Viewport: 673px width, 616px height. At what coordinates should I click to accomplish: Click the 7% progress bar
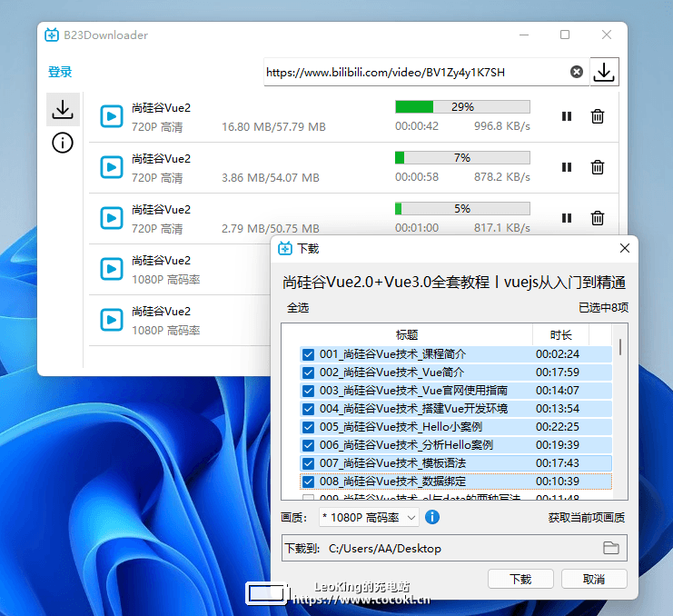click(x=462, y=157)
